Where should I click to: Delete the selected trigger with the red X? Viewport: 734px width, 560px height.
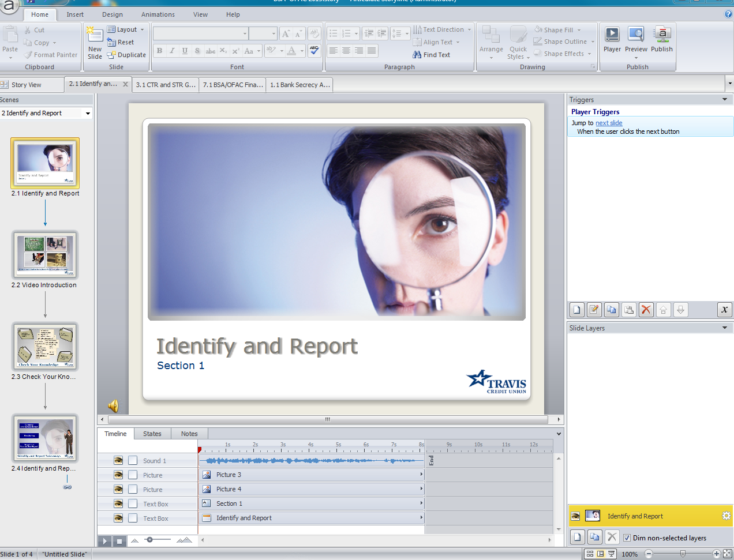pos(646,310)
